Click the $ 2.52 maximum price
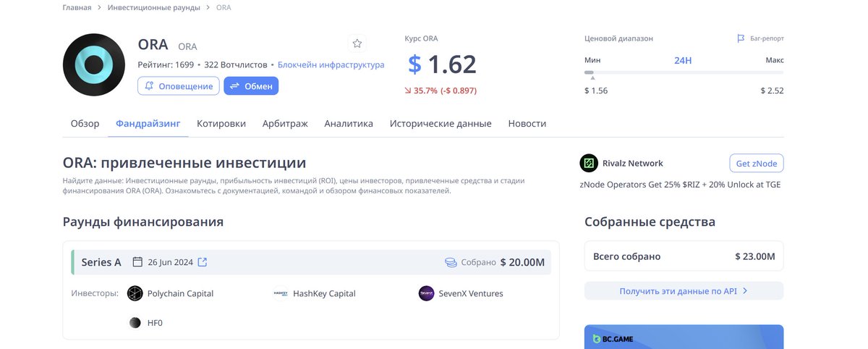 (x=772, y=91)
